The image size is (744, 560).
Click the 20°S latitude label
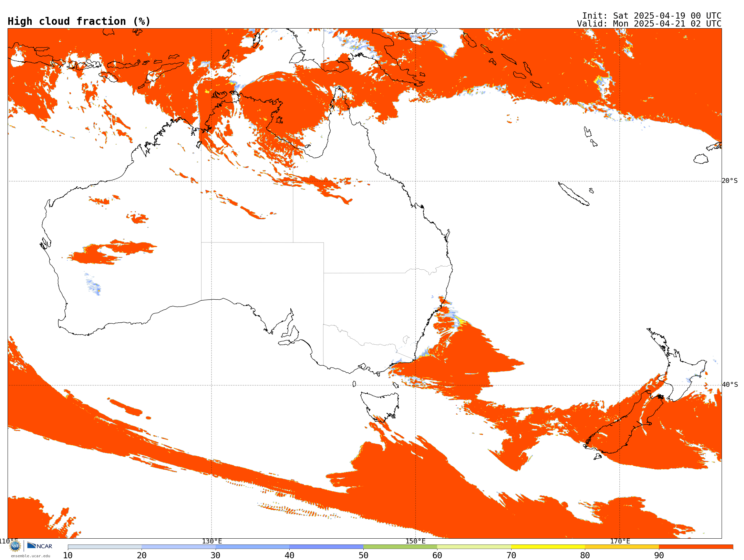point(730,181)
